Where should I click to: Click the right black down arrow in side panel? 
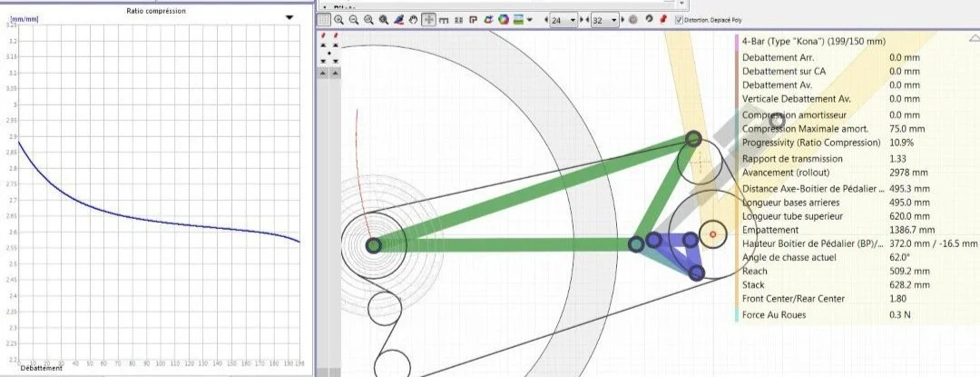[x=336, y=61]
